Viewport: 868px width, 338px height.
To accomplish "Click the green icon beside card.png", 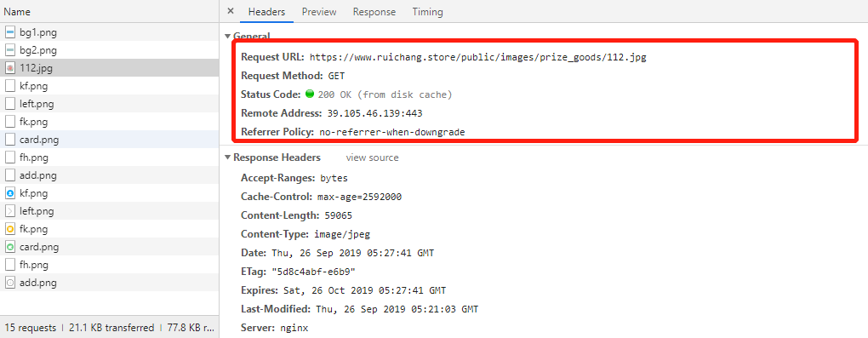I will coord(10,247).
